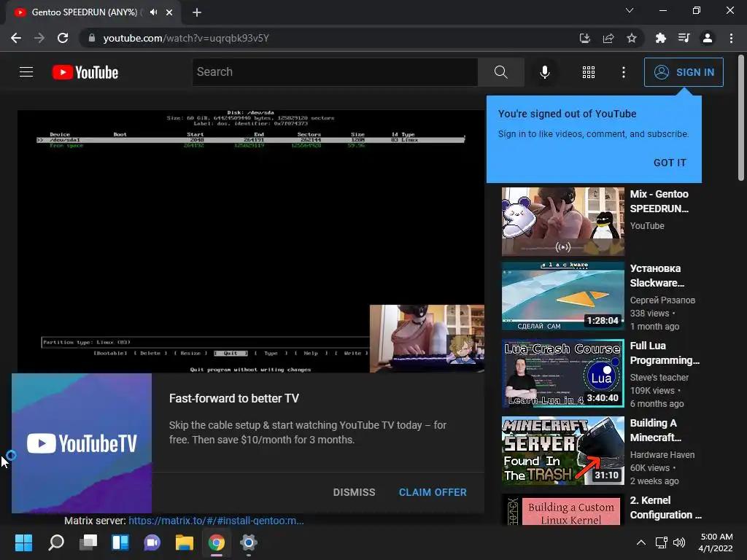Open the Chrome extensions puzzle icon

point(660,38)
